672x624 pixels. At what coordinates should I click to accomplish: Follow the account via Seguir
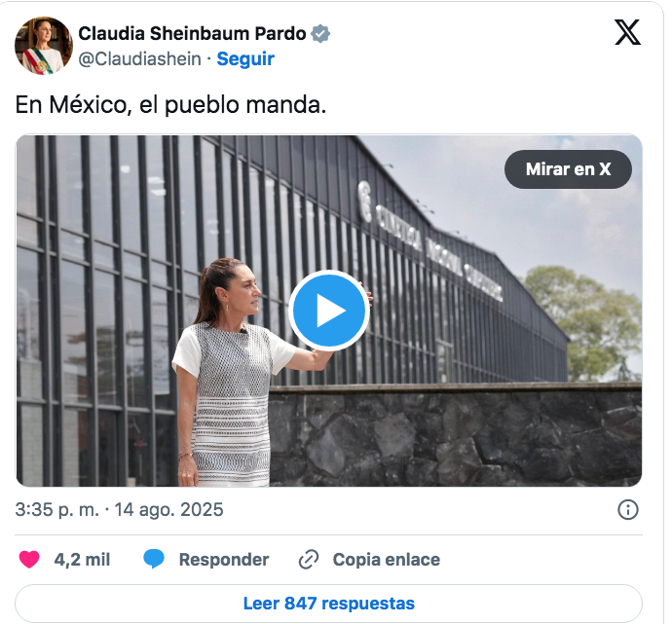(245, 59)
